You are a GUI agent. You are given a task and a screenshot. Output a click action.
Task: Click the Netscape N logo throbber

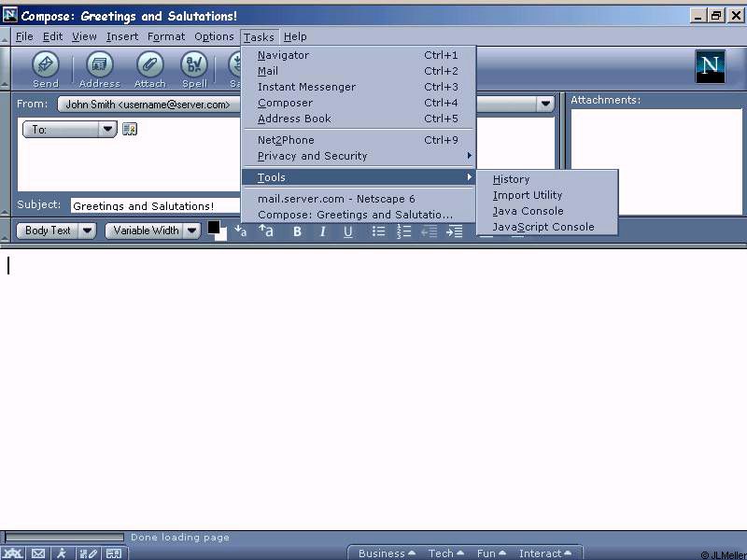[710, 66]
